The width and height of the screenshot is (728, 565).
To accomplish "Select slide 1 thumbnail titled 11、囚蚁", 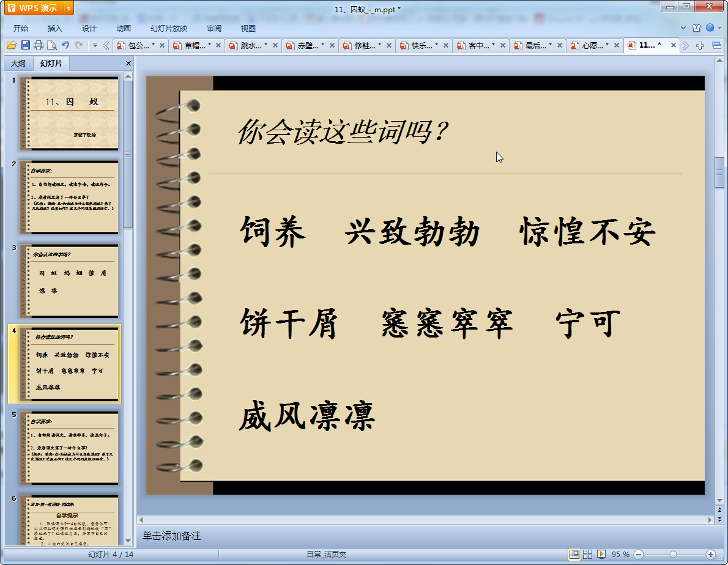I will pyautogui.click(x=69, y=114).
